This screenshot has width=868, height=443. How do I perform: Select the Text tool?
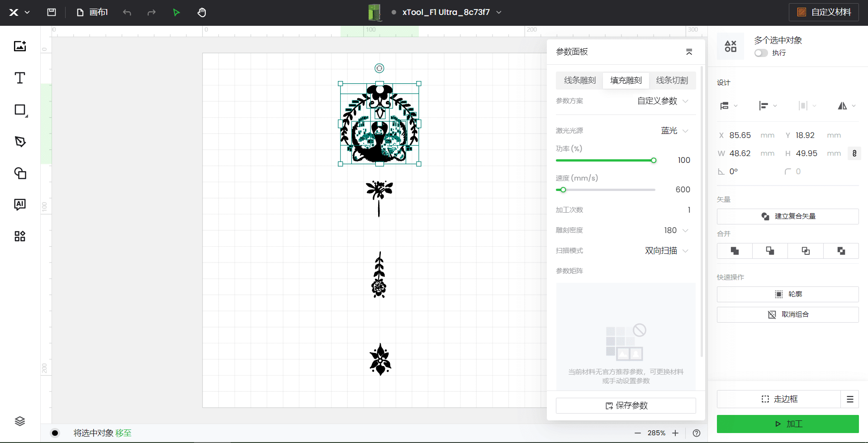[20, 78]
